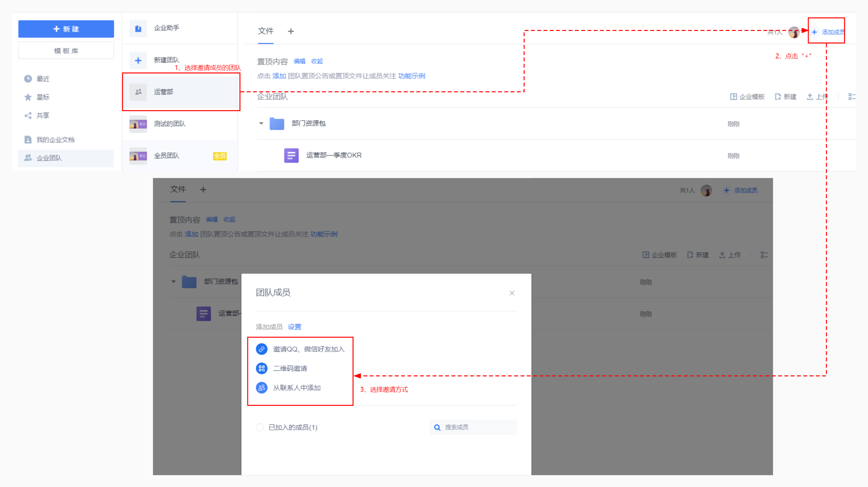
Task: Click avatar in dimmed lower panel
Action: click(706, 190)
